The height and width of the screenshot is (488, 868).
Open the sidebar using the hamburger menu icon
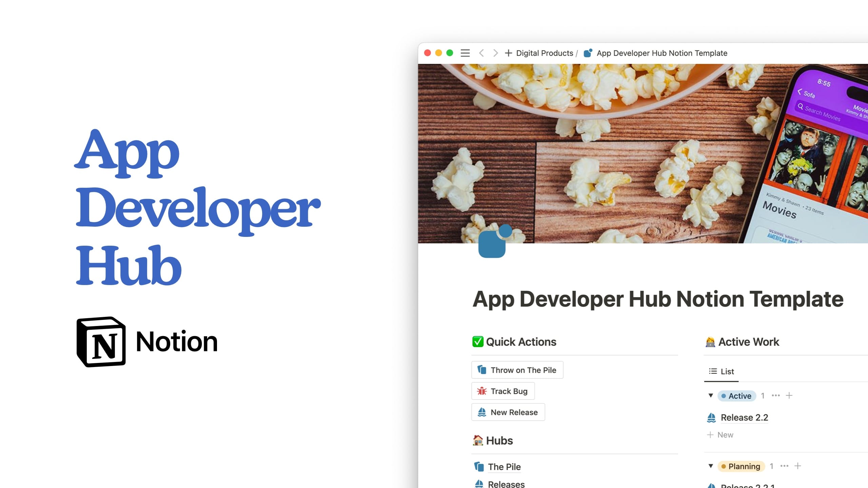[465, 53]
